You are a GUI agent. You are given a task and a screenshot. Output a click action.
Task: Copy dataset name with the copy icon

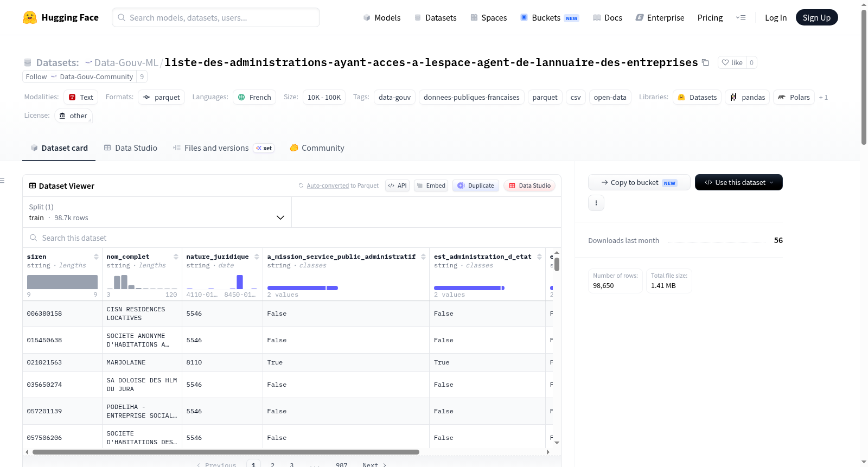pyautogui.click(x=705, y=62)
